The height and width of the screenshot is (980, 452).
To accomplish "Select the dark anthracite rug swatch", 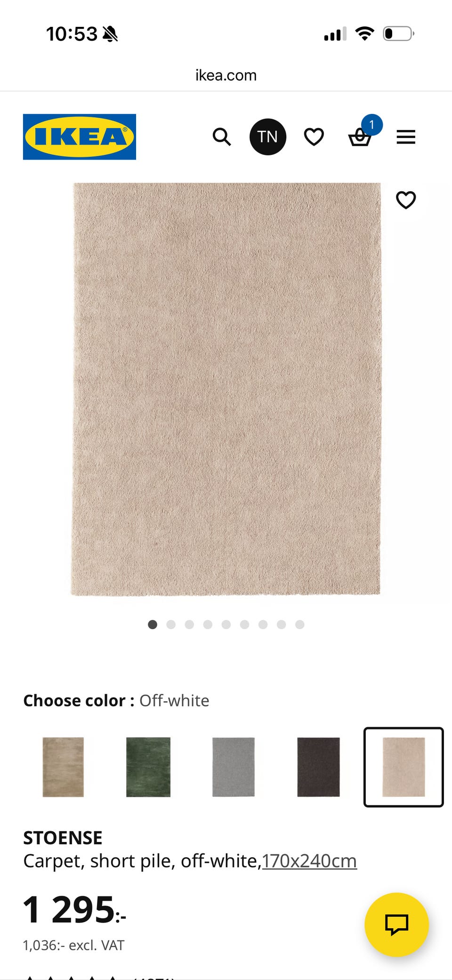I will (318, 767).
